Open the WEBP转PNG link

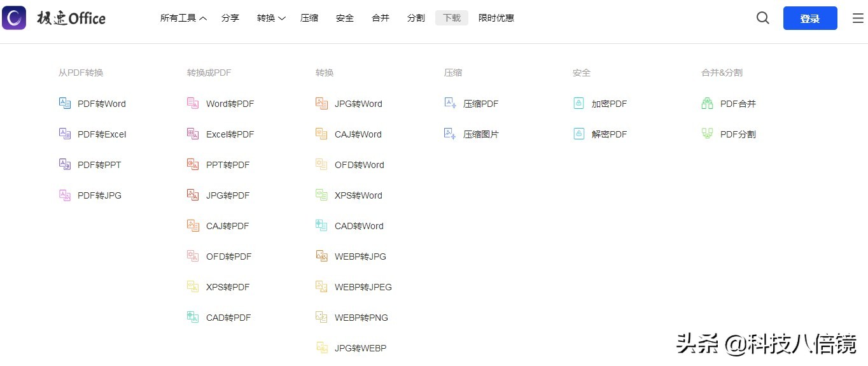click(361, 318)
